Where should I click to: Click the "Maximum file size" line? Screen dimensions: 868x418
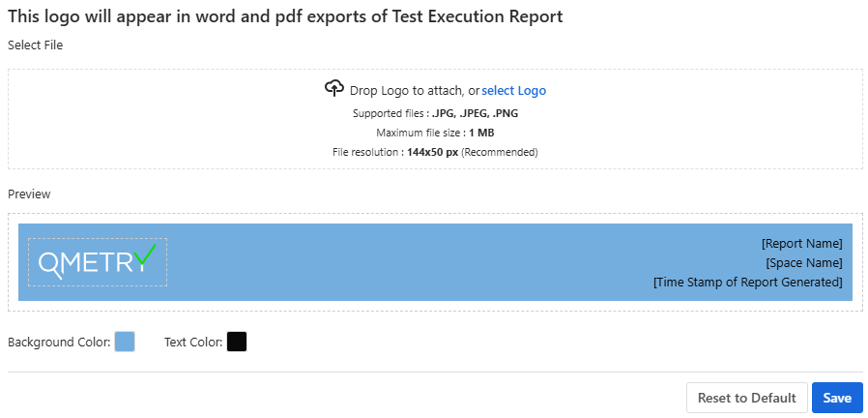[435, 133]
